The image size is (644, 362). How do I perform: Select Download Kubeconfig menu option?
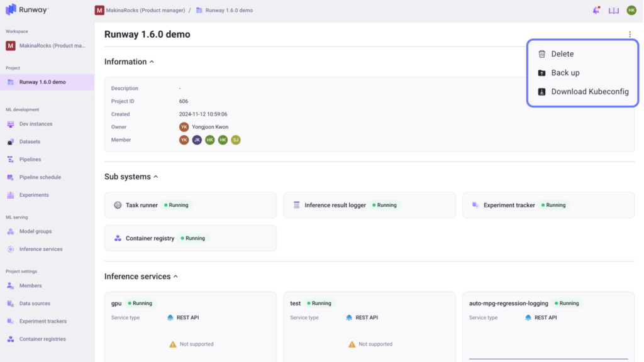coord(589,92)
